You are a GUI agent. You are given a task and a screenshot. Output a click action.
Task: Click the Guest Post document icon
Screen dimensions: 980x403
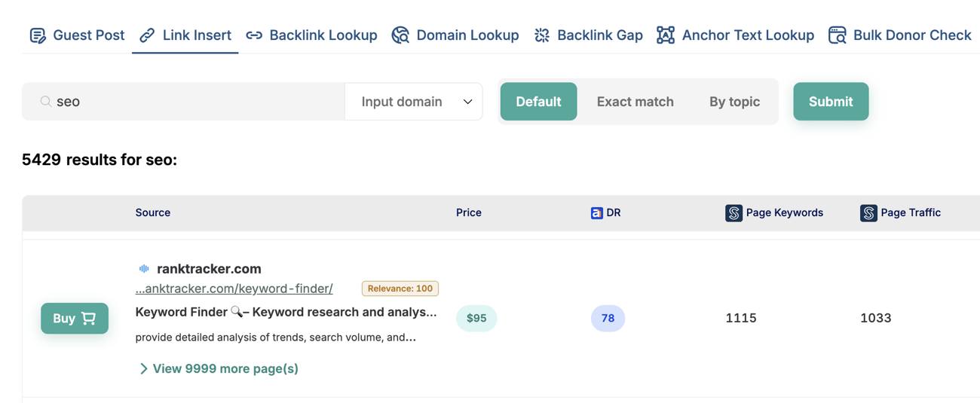(38, 35)
